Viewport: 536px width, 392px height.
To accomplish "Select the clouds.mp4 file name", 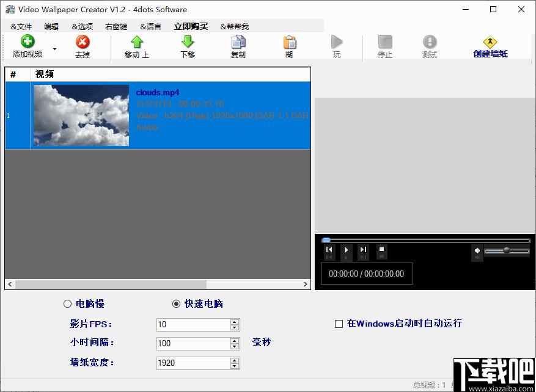I will pos(158,93).
